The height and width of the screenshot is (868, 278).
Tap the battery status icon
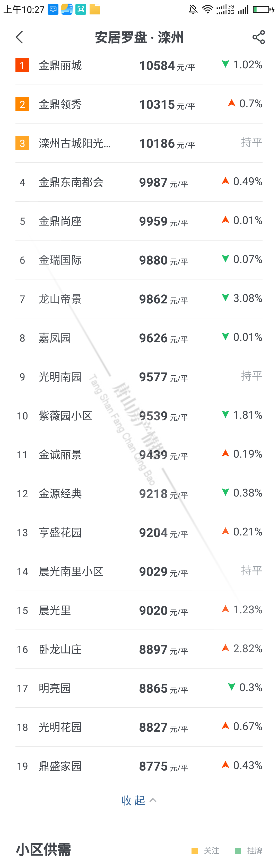263,9
